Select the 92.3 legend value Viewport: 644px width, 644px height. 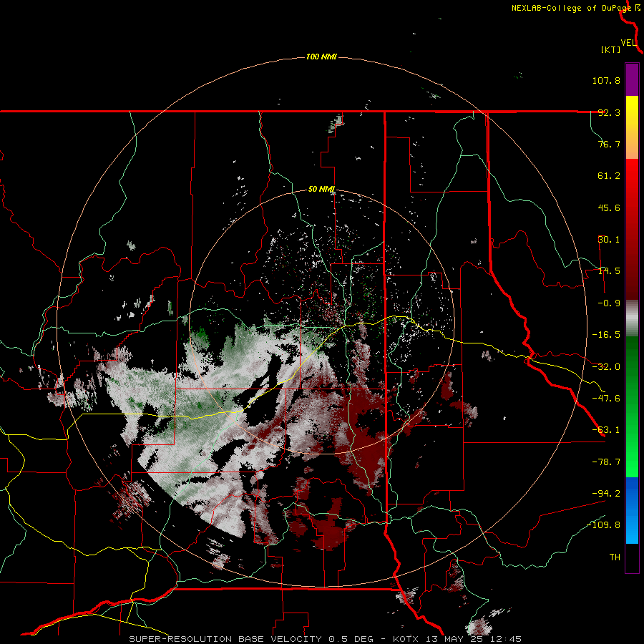tap(609, 112)
